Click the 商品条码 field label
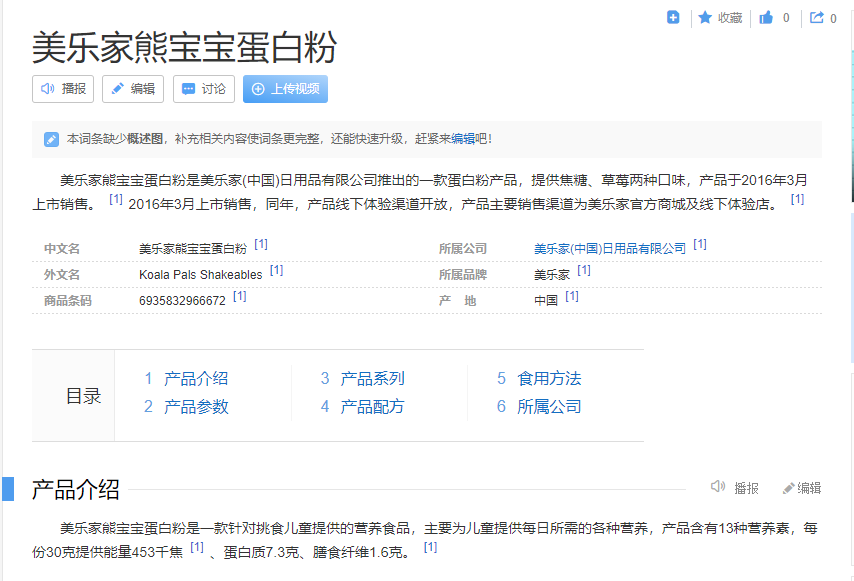This screenshot has height=581, width=854. click(68, 301)
